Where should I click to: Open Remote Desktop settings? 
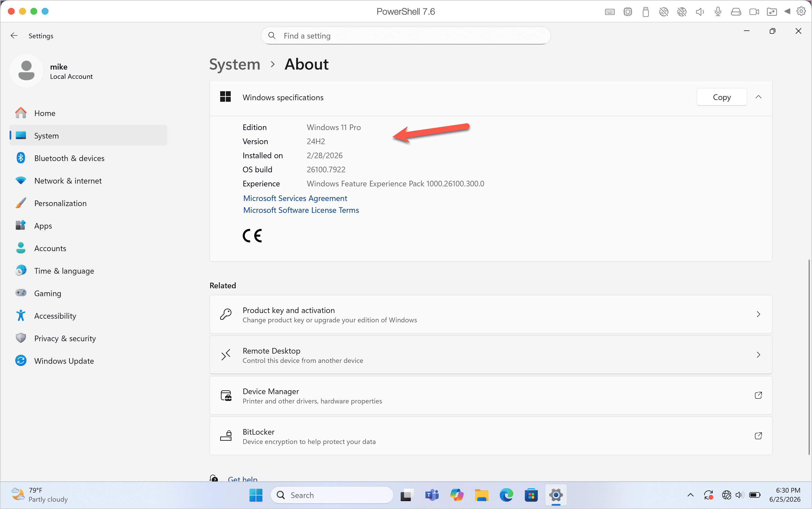click(490, 355)
